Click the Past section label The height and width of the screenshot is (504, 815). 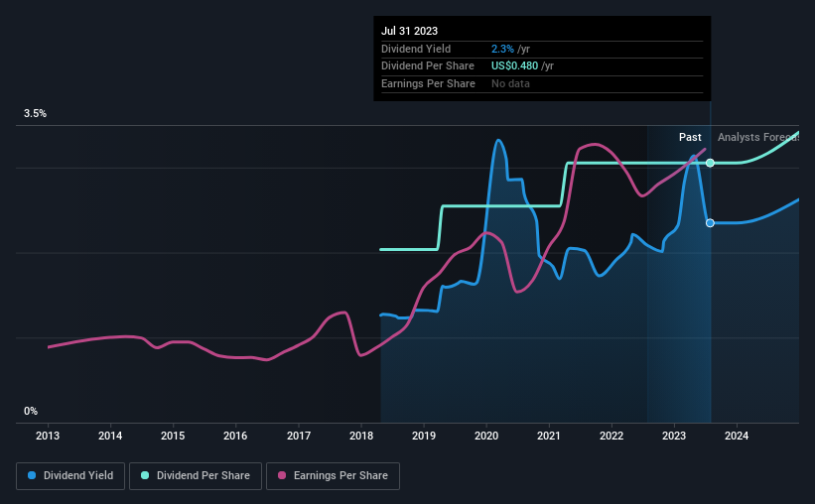pos(690,137)
